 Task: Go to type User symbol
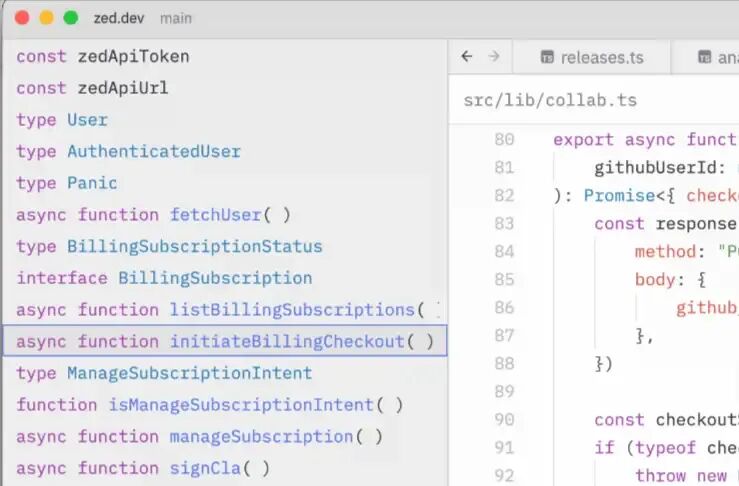click(x=225, y=120)
